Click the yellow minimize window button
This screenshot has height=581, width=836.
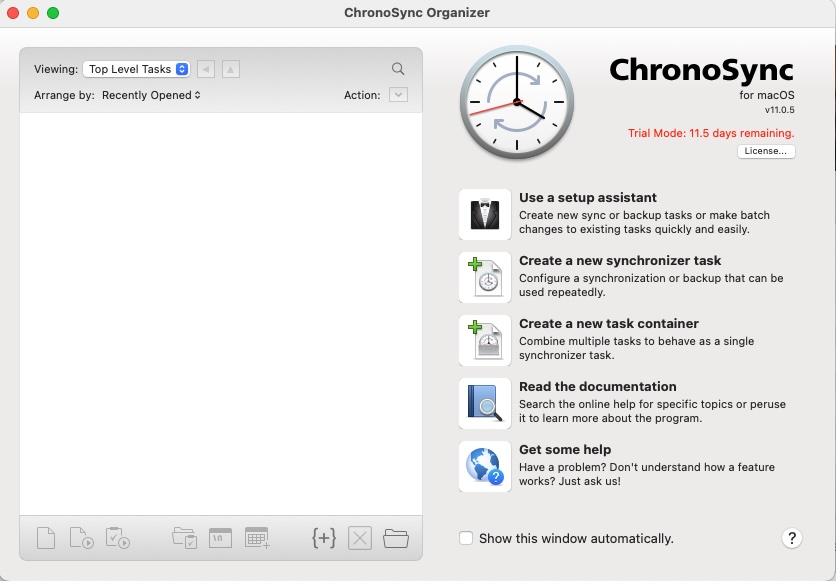tap(33, 13)
